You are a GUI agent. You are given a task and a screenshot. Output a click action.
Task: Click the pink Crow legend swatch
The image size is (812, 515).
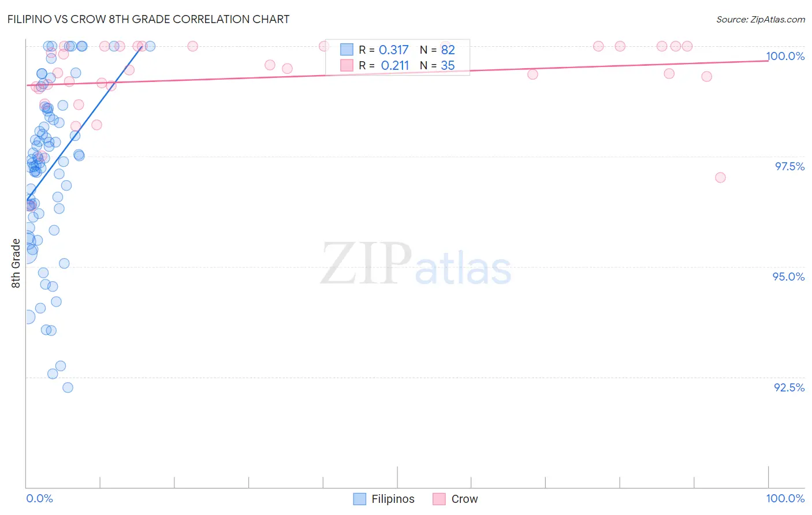(x=439, y=499)
